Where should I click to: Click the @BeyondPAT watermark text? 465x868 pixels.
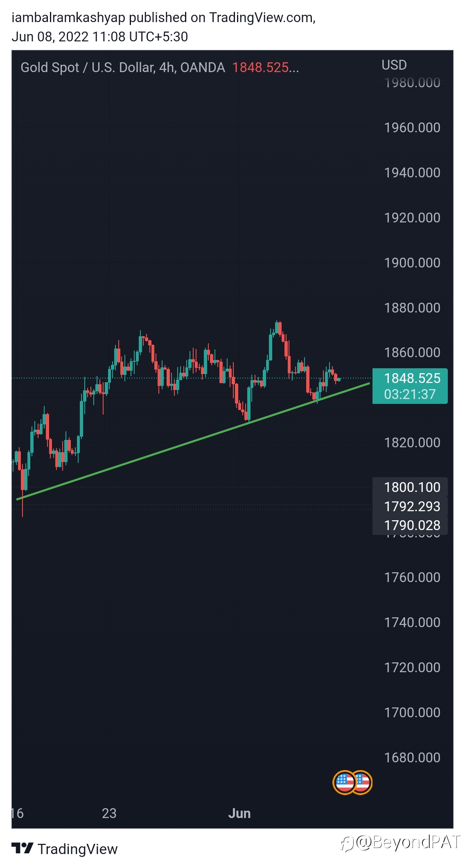408,842
